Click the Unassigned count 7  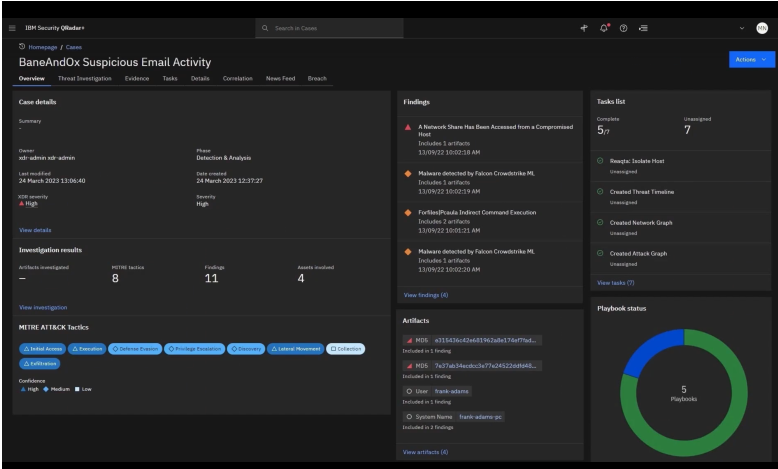point(687,130)
